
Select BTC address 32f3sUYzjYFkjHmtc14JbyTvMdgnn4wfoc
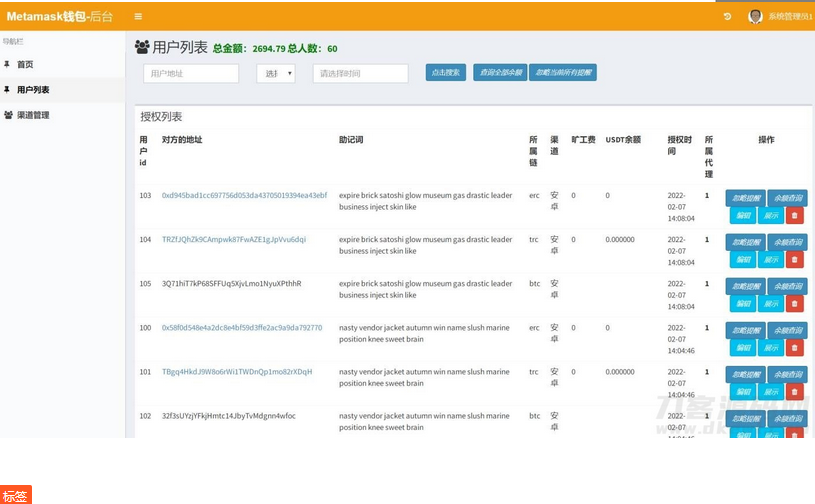tap(229, 416)
